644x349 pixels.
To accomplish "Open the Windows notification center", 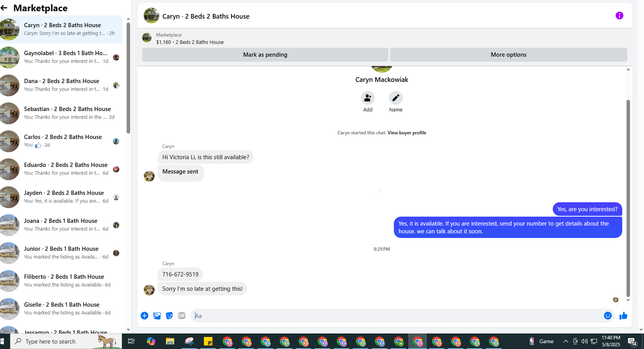I will point(632,342).
